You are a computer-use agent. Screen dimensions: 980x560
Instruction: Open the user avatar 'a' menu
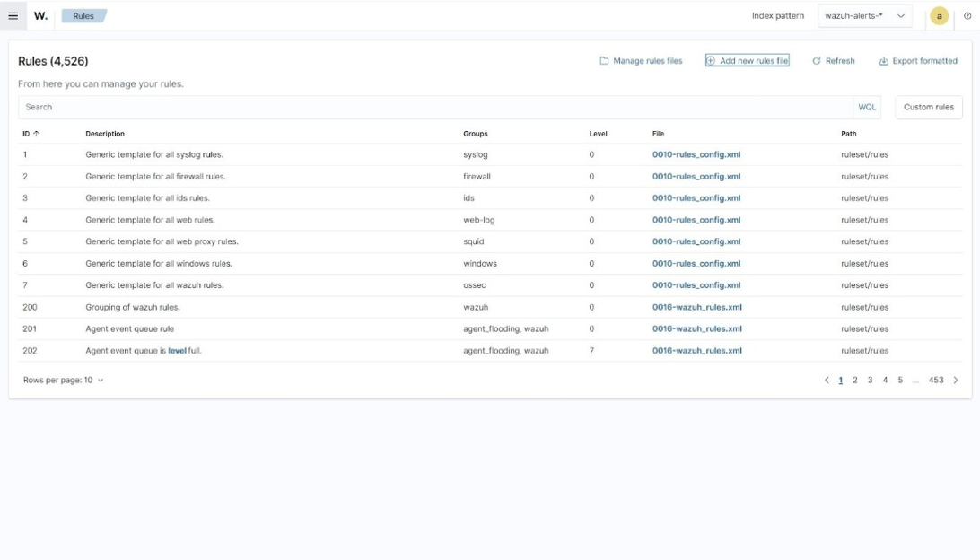[x=939, y=15]
